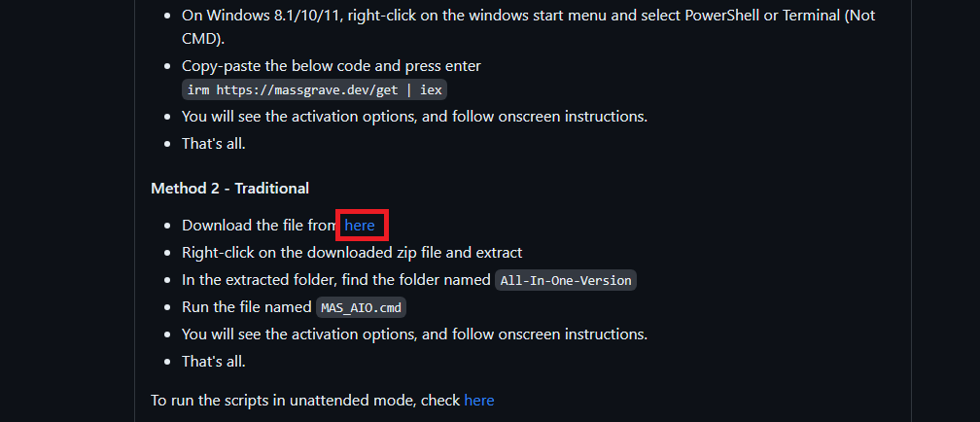The width and height of the screenshot is (980, 422).
Task: Click the 'Run the file named' text
Action: pyautogui.click(x=247, y=307)
